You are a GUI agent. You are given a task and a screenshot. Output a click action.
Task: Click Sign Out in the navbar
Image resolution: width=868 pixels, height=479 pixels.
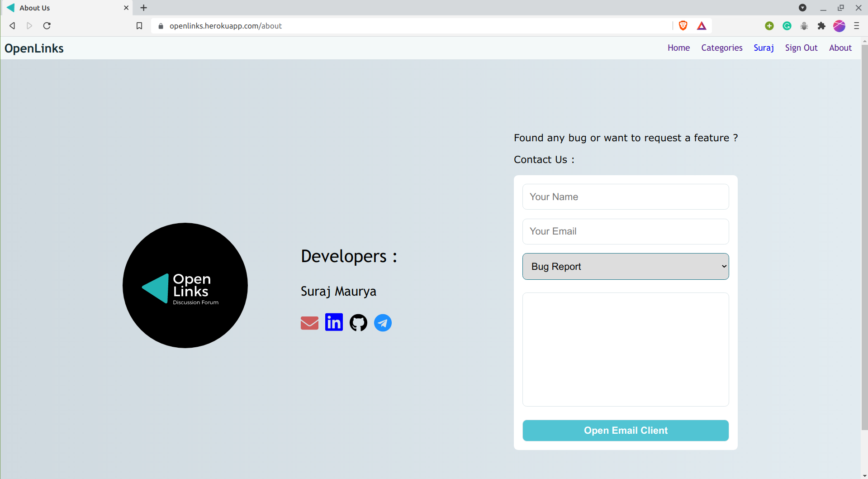pyautogui.click(x=801, y=48)
